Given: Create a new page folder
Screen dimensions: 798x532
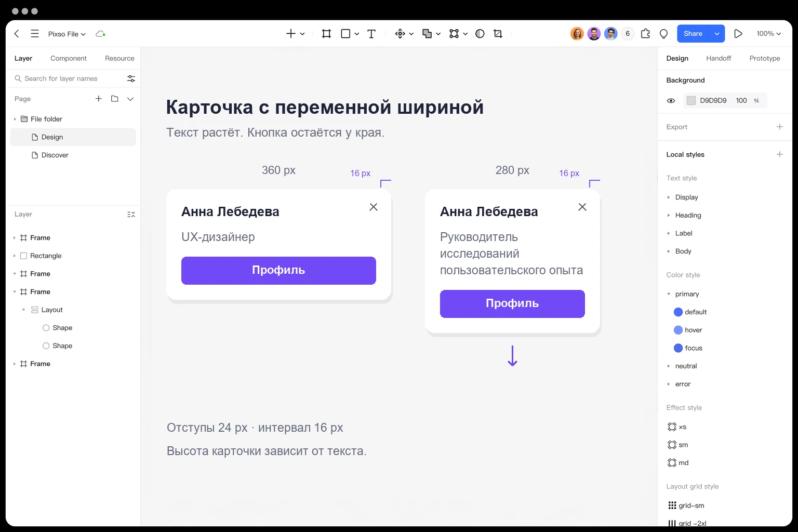Looking at the screenshot, I should coord(115,99).
